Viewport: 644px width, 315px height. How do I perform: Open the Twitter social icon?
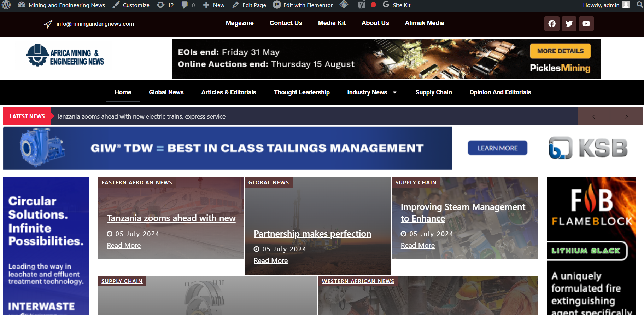[569, 24]
